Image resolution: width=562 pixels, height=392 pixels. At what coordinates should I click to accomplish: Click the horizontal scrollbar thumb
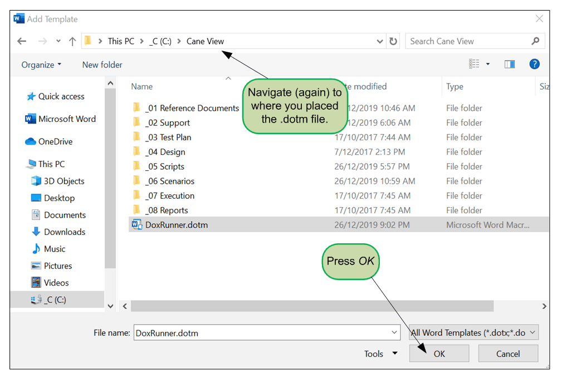[x=312, y=306]
